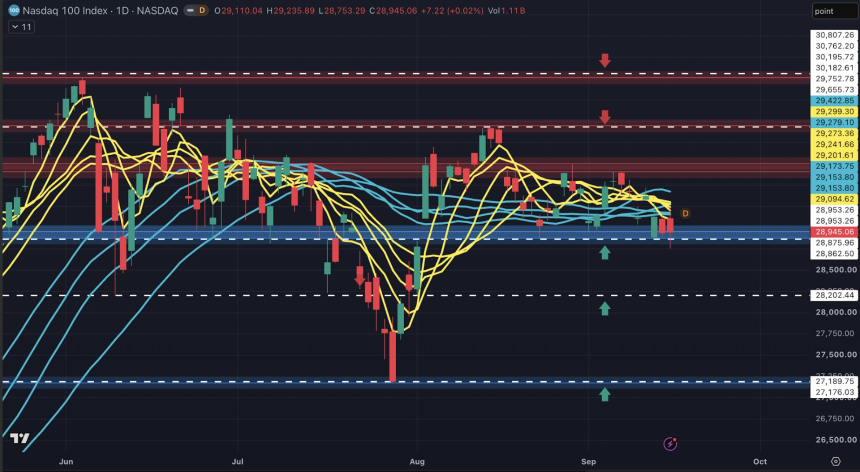Click the 26,750.00 axis tick

coord(835,418)
